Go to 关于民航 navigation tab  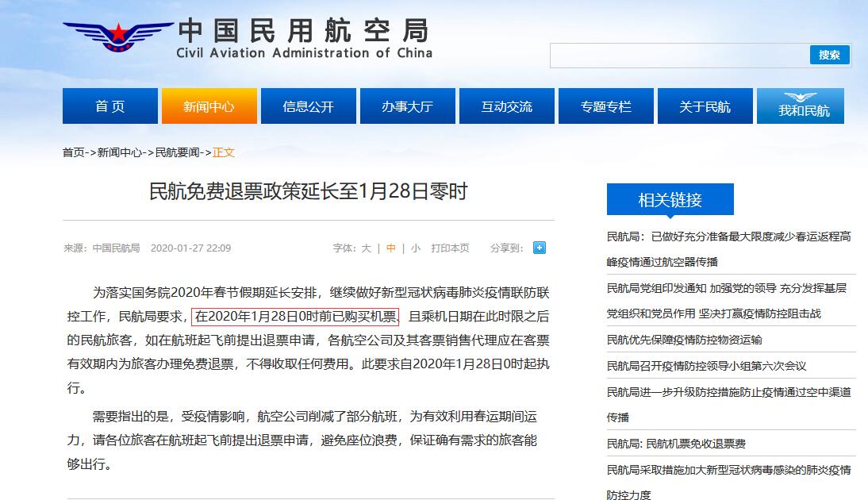pyautogui.click(x=705, y=106)
